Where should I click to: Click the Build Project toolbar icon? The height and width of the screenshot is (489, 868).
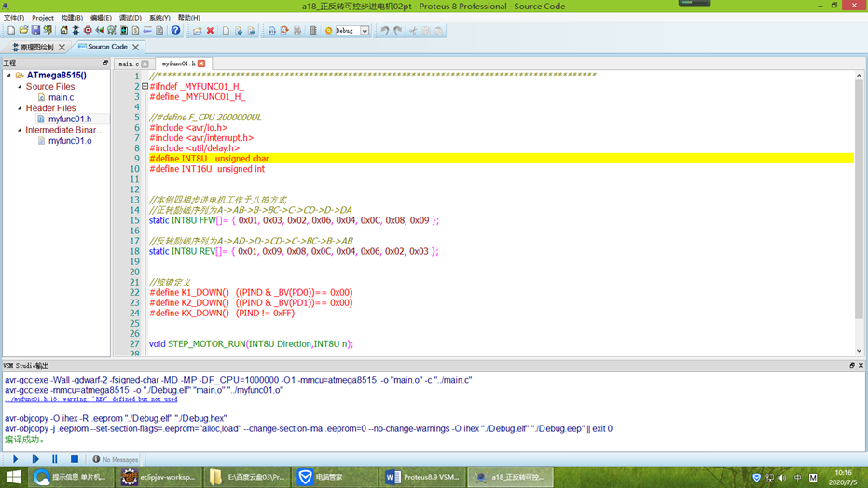(x=272, y=31)
